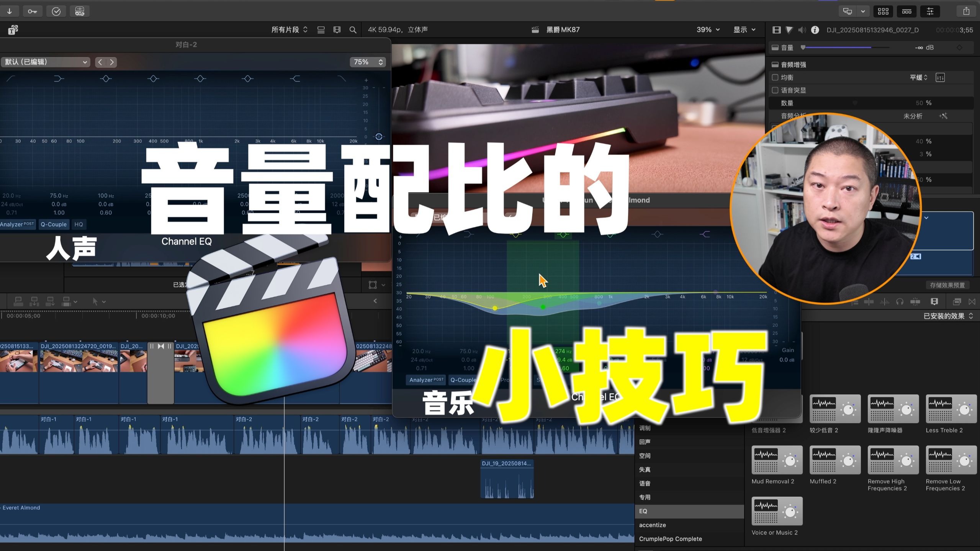Select the accentize effects category

[x=689, y=525]
